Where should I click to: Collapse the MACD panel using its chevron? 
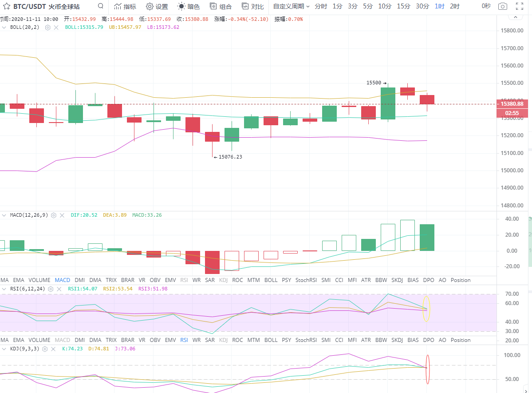(4, 215)
